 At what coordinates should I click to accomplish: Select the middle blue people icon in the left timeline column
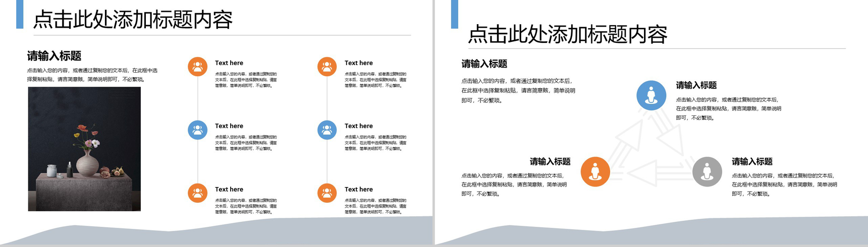tap(198, 130)
